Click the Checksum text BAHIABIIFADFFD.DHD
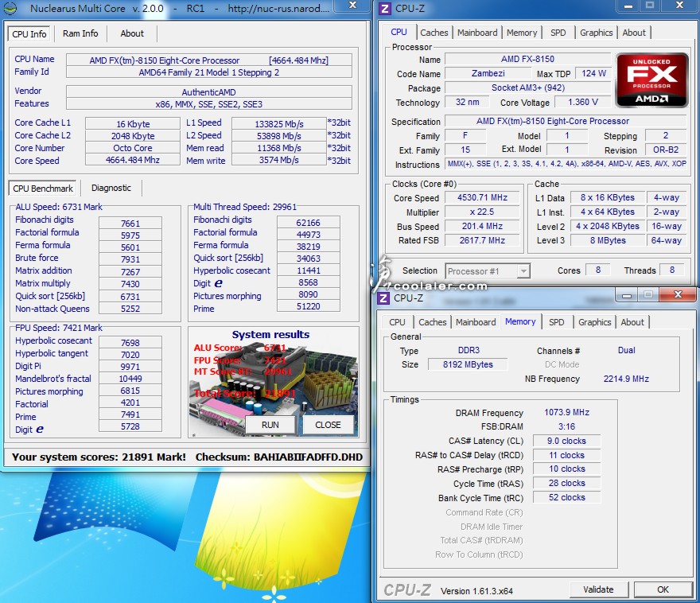700x603 pixels. tap(308, 457)
